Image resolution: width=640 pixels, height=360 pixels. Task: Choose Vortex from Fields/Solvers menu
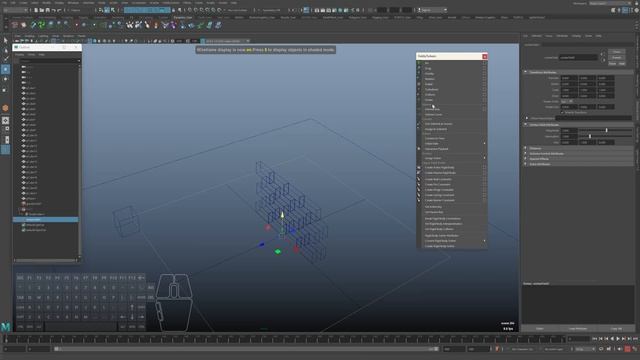point(429,100)
